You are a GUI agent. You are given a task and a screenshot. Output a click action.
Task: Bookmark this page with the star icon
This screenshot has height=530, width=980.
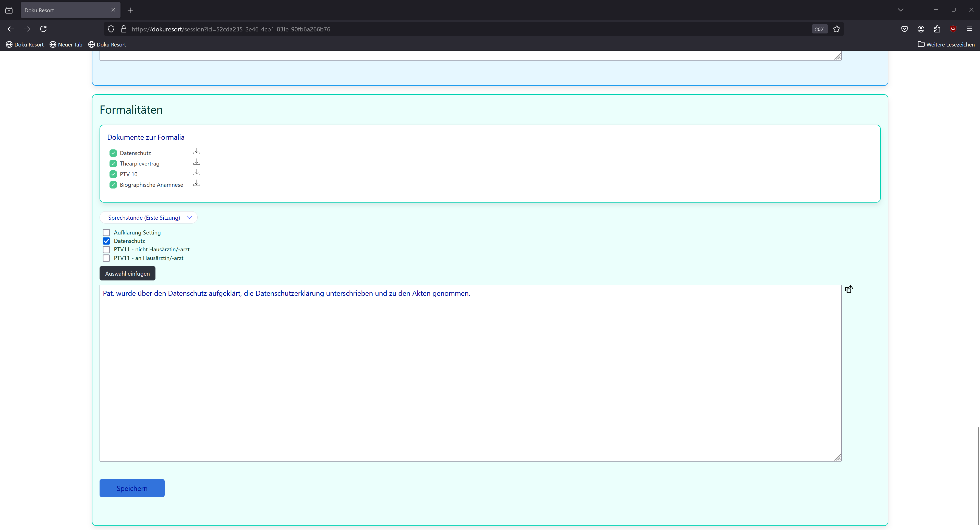[x=837, y=29]
